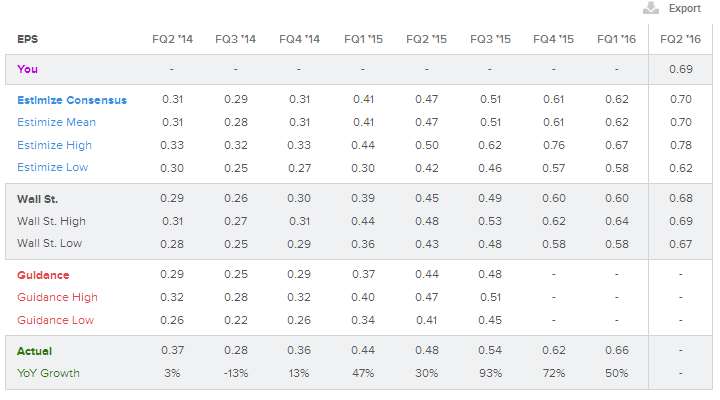Select the FQ2 '14 column header

point(172,39)
